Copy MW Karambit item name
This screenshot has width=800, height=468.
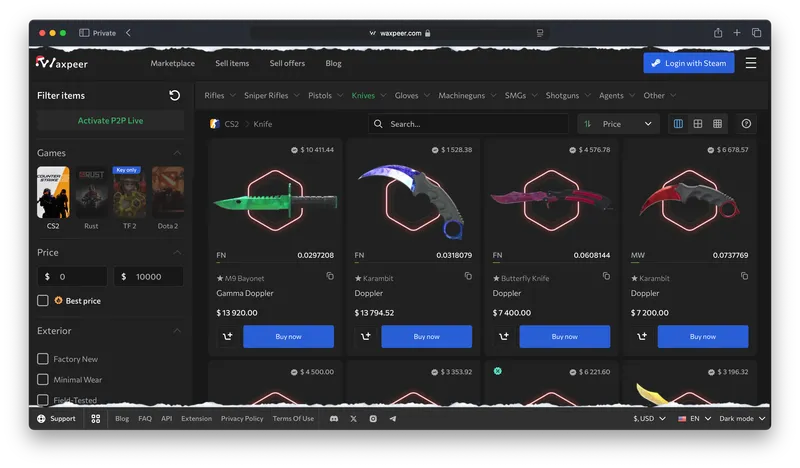744,276
